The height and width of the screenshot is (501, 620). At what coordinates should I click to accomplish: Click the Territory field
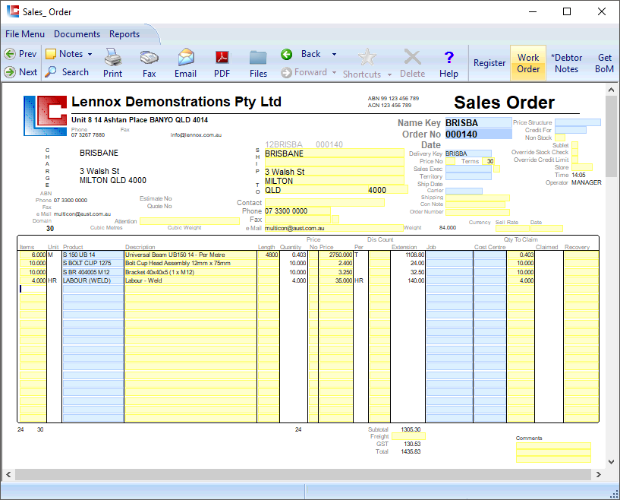pos(469,176)
